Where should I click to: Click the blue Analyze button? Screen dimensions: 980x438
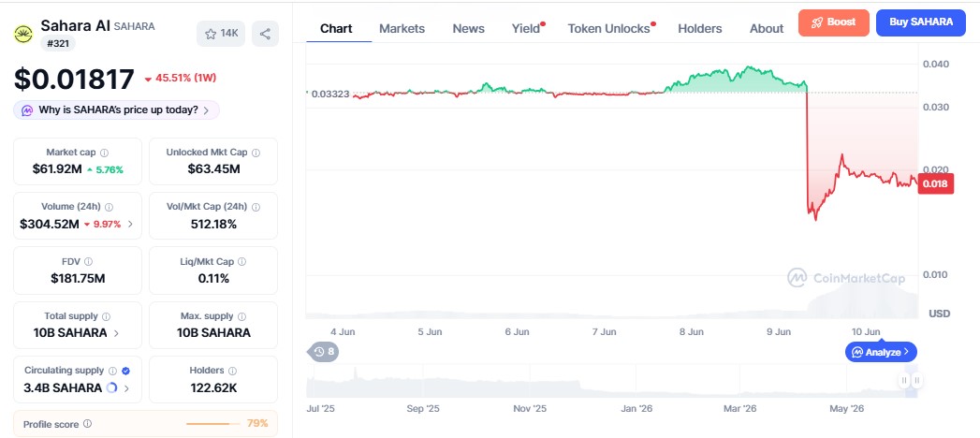coord(881,352)
